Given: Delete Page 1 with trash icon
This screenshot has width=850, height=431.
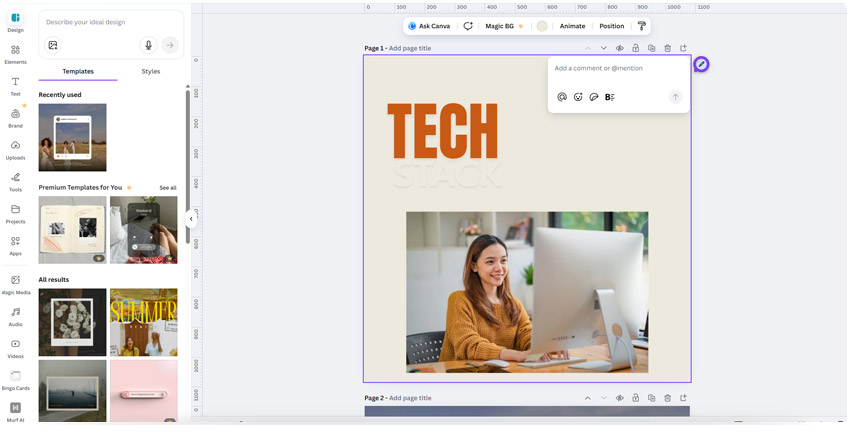Looking at the screenshot, I should point(668,48).
